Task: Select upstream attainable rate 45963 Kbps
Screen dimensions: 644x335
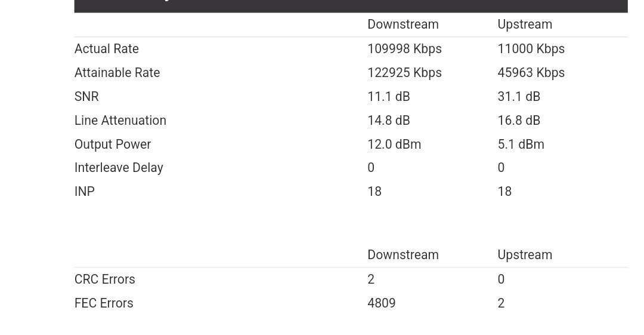Action: (x=531, y=72)
